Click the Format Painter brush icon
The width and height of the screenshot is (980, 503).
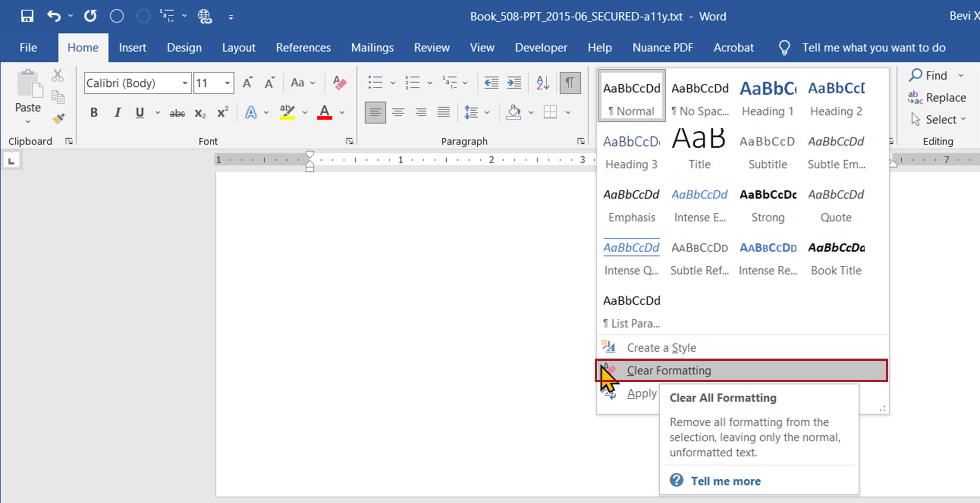coord(58,119)
